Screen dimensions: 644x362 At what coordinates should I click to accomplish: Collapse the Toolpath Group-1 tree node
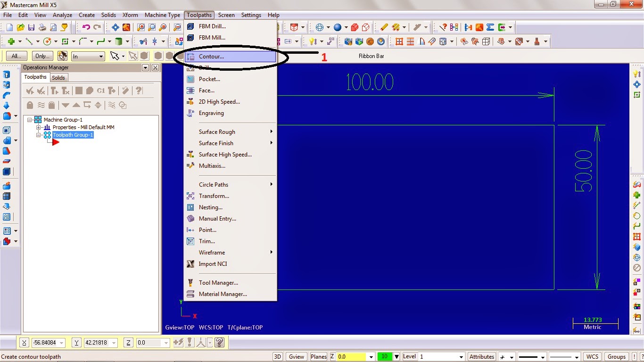coord(39,135)
